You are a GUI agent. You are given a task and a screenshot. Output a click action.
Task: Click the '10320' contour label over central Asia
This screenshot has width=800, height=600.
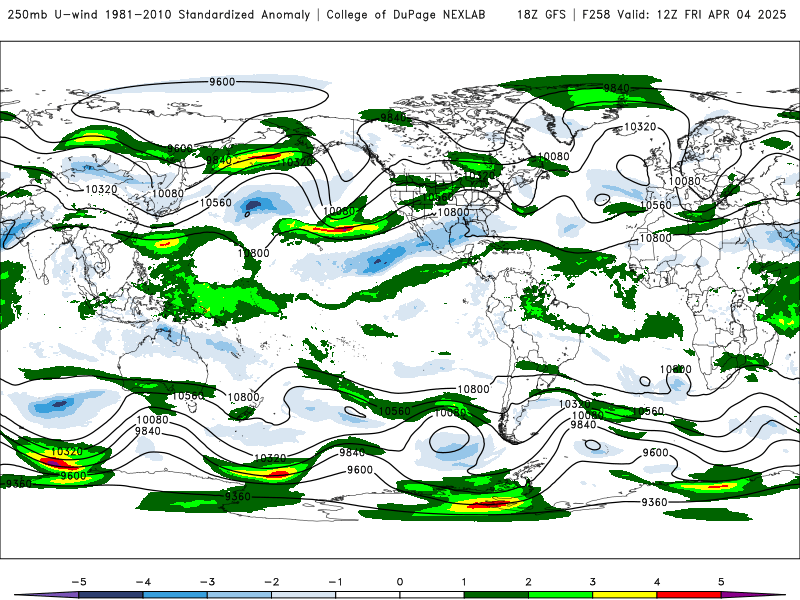coord(101,189)
